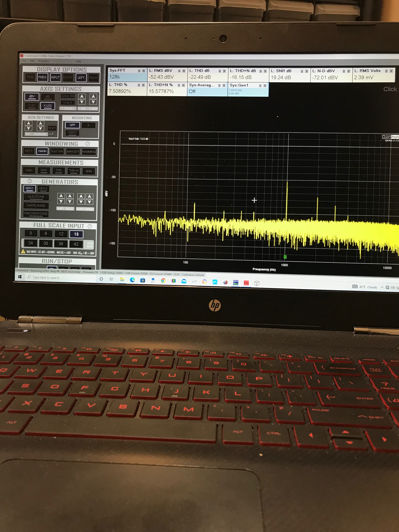Image resolution: width=399 pixels, height=532 pixels.
Task: Select 42 dBV full scale input
Action: point(76,244)
